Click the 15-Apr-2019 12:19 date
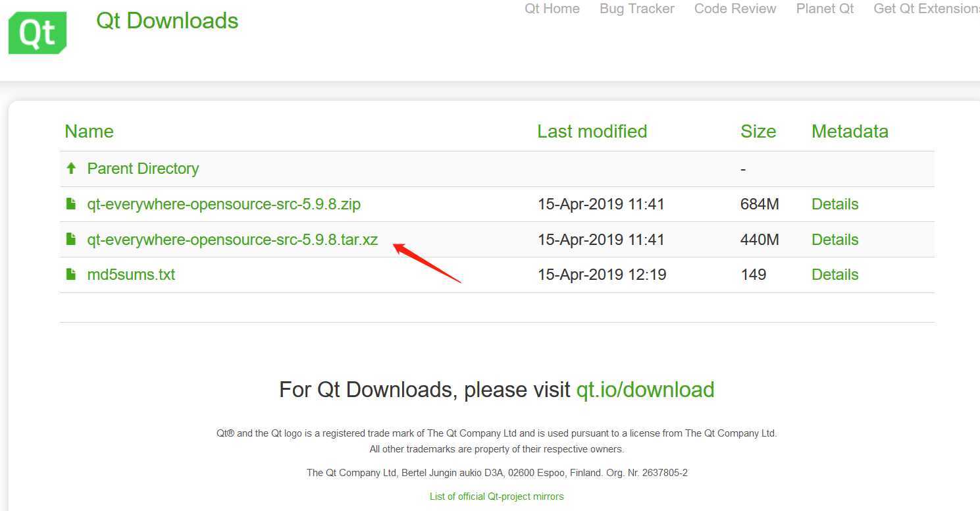Image resolution: width=980 pixels, height=511 pixels. pos(602,275)
